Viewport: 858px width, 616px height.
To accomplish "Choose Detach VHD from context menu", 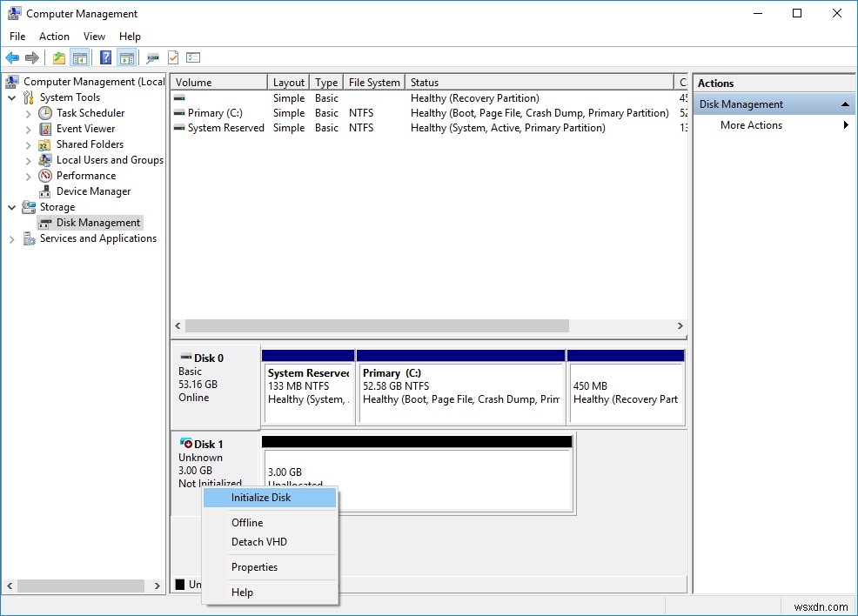I will (x=270, y=541).
